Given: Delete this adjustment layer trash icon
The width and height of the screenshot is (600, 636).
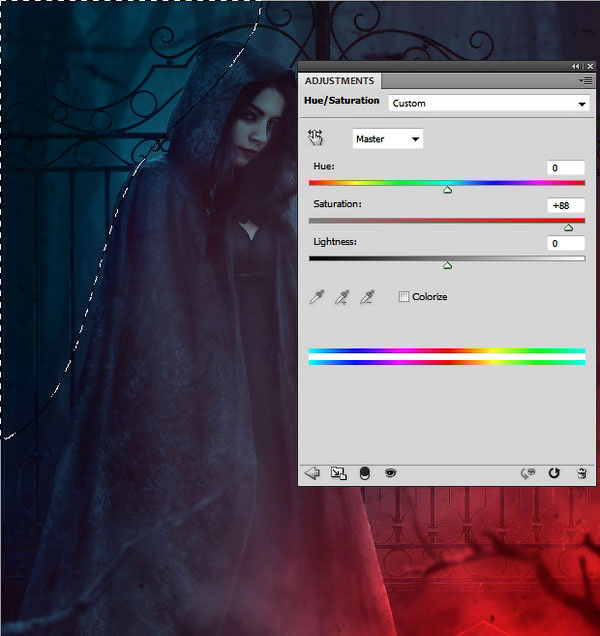Looking at the screenshot, I should pos(582,473).
